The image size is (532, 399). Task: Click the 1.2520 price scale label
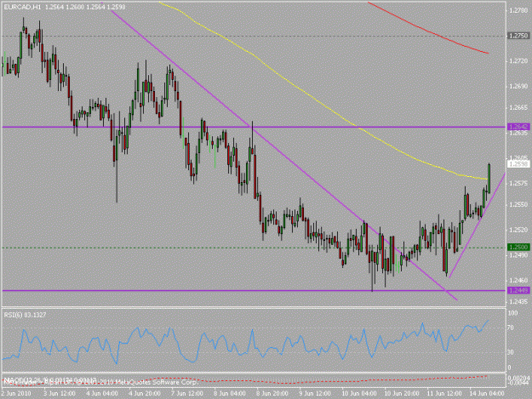[x=518, y=230]
